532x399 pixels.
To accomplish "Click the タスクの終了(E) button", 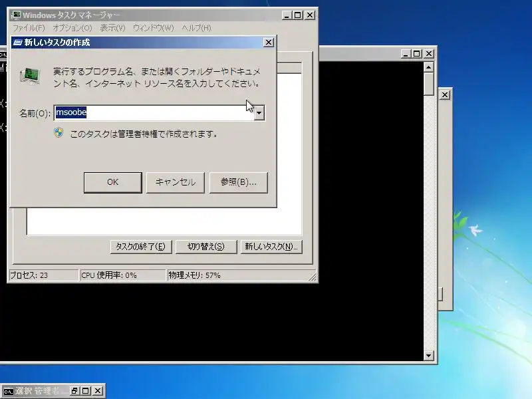I will (x=141, y=247).
